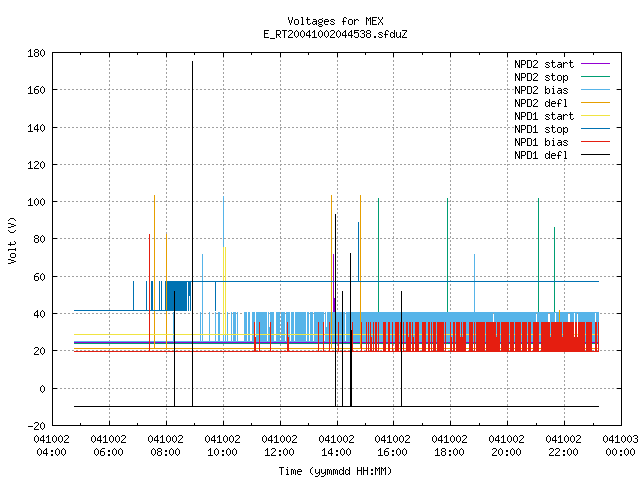Screen dimensions: 640x480
Task: Click the orange NPD2 defl legend line
Action: (x=595, y=103)
